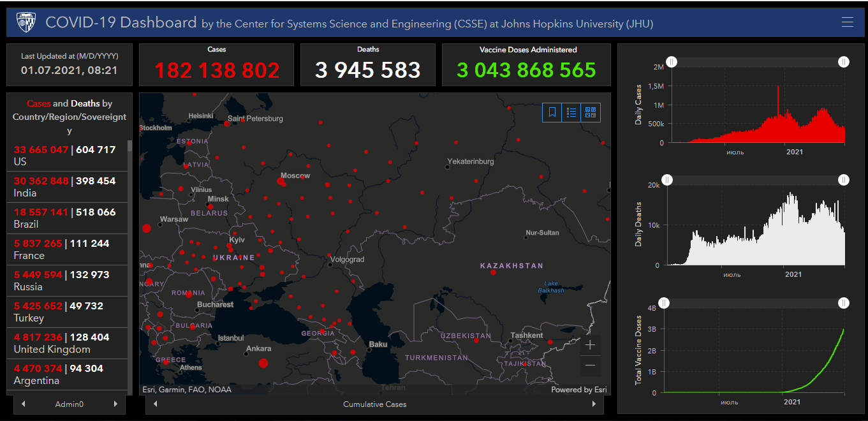Zoom out of the map
The width and height of the screenshot is (868, 421).
tap(591, 365)
